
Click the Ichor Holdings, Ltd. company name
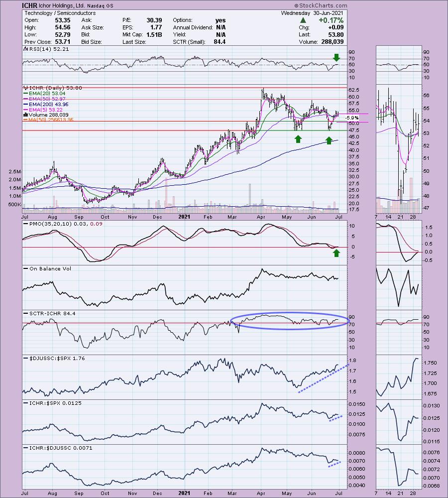tap(62, 5)
